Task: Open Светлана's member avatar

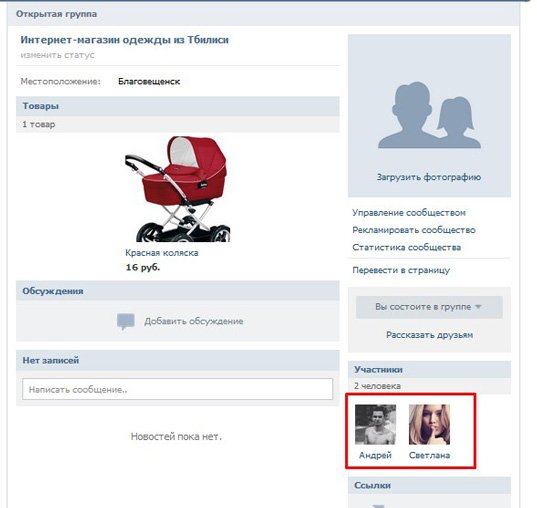Action: pos(429,424)
